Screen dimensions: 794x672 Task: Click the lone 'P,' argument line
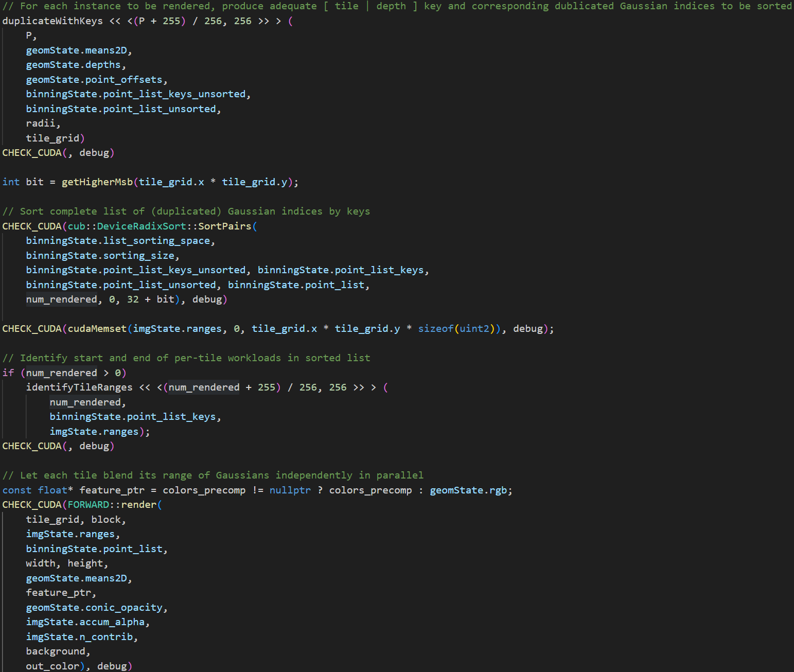[31, 36]
